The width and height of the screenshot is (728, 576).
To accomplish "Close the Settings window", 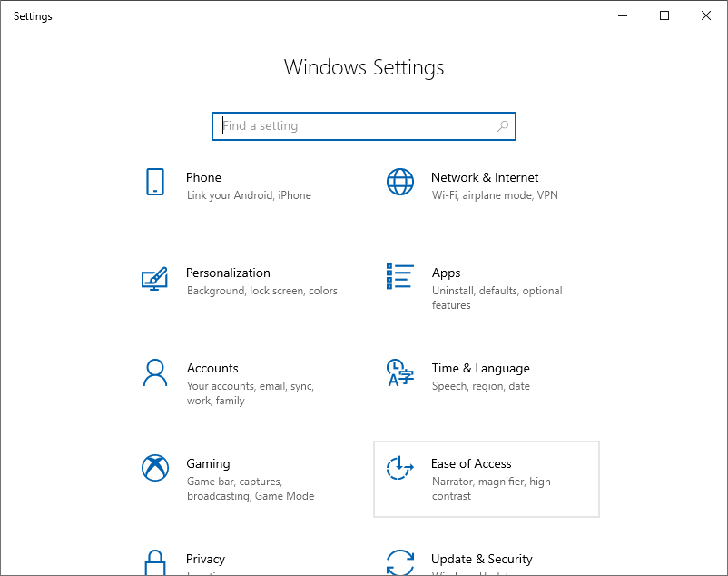I will [x=705, y=15].
